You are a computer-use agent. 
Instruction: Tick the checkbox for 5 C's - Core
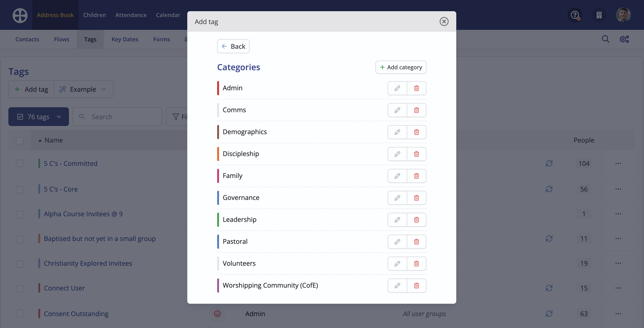(20, 189)
